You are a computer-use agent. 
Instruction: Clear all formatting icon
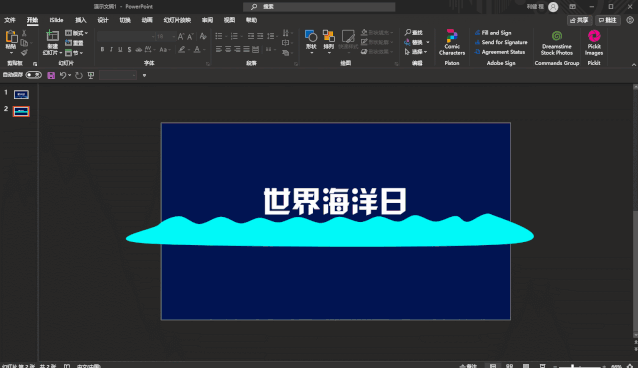point(203,37)
